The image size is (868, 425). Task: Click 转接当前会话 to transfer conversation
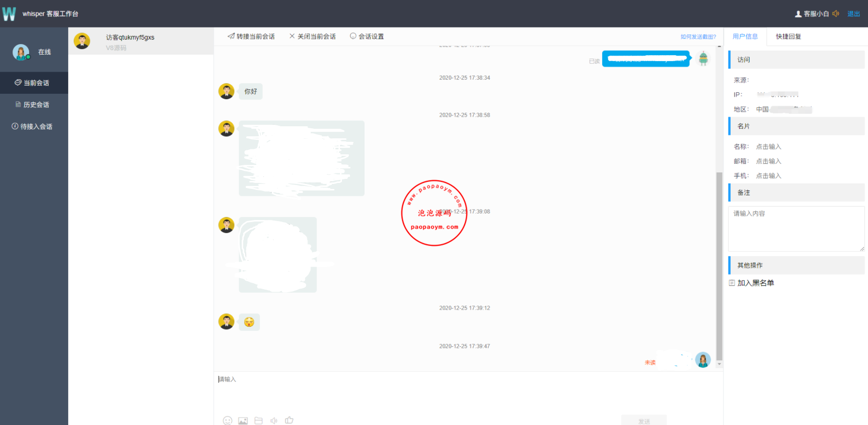pos(251,37)
